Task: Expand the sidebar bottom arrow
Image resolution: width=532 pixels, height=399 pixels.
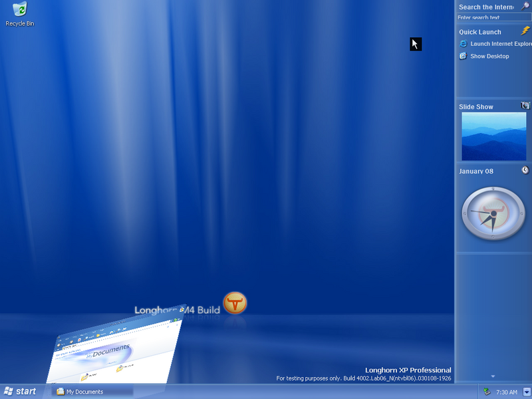Action: click(x=493, y=376)
